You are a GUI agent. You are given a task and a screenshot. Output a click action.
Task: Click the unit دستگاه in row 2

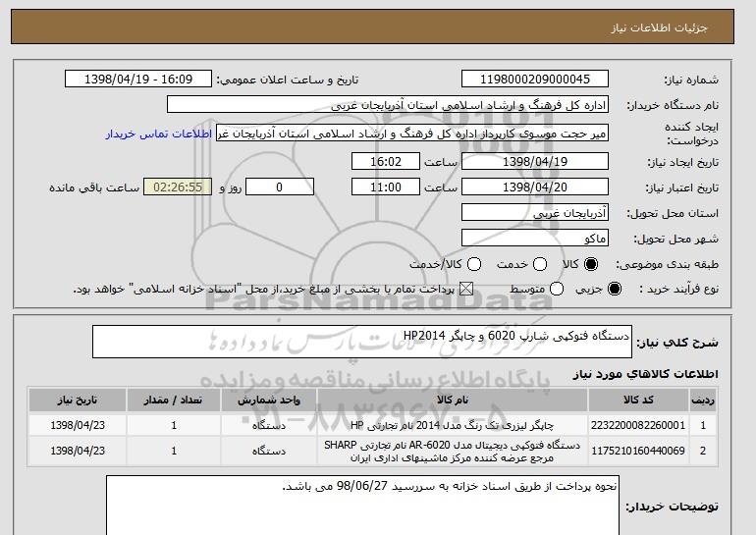[x=269, y=452]
